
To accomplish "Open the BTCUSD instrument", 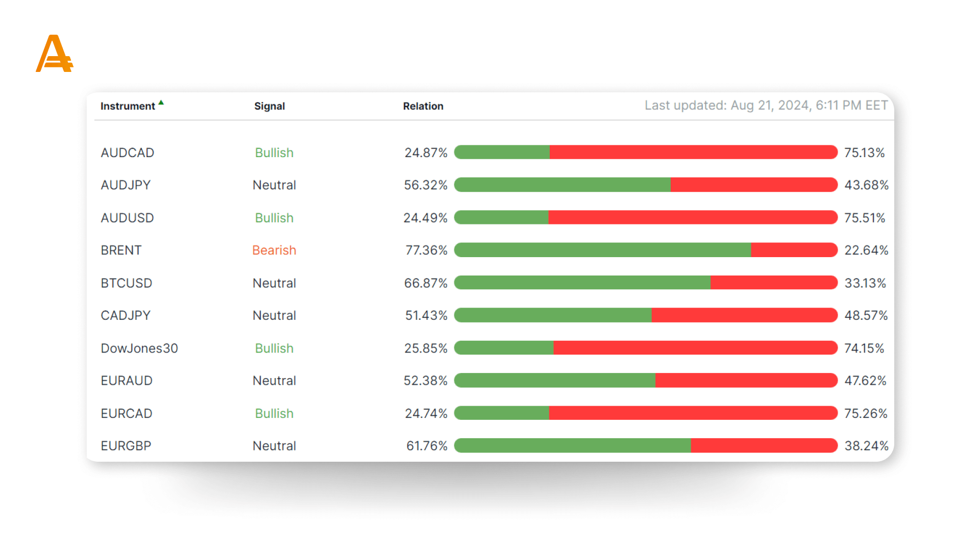I will 127,283.
